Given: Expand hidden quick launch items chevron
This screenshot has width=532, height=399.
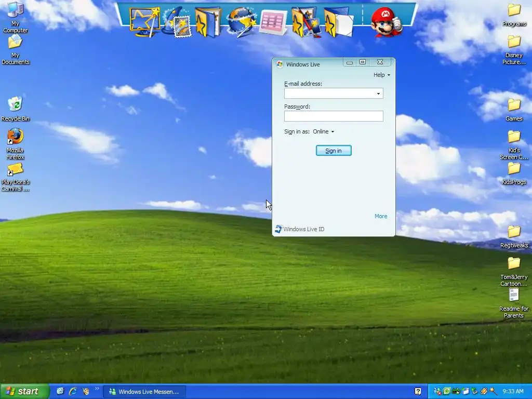Looking at the screenshot, I should (97, 389).
